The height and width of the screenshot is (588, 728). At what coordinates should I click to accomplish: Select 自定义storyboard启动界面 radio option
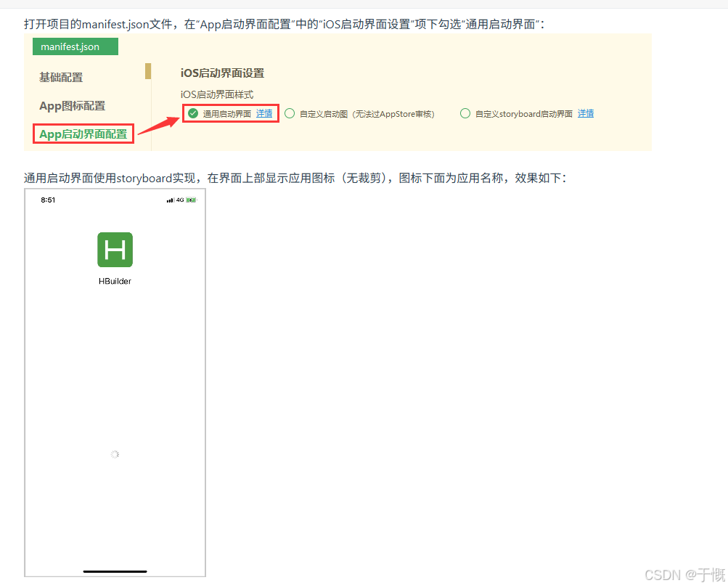coord(465,113)
